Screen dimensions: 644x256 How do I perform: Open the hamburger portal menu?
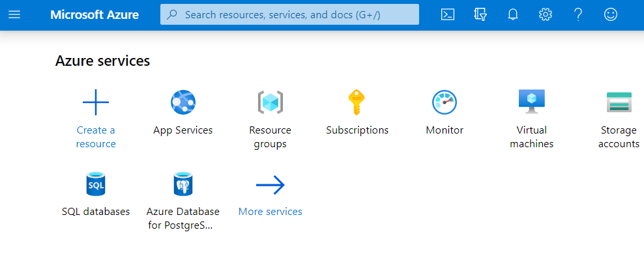[x=14, y=15]
